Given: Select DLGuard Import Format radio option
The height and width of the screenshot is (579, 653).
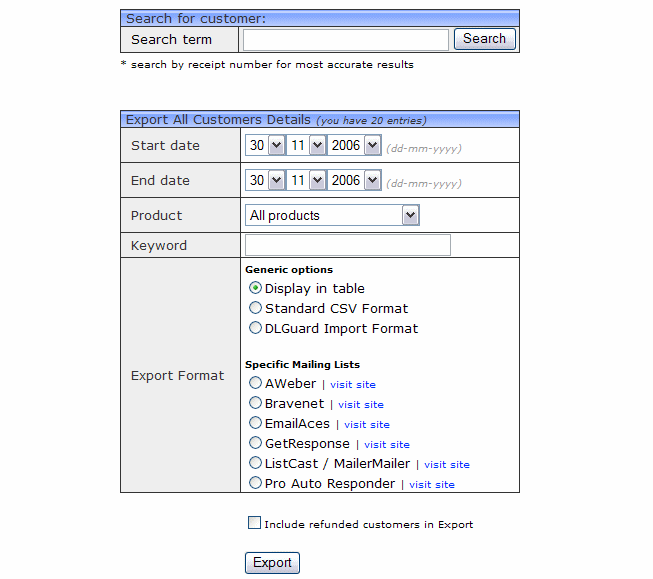Looking at the screenshot, I should click(256, 328).
